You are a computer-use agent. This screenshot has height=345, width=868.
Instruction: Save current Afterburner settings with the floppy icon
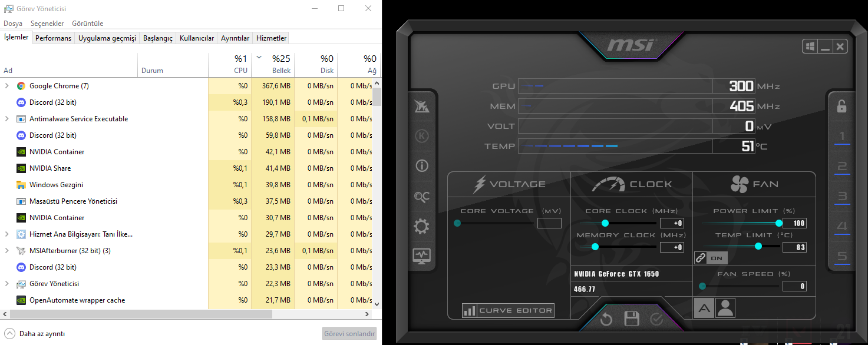click(632, 319)
